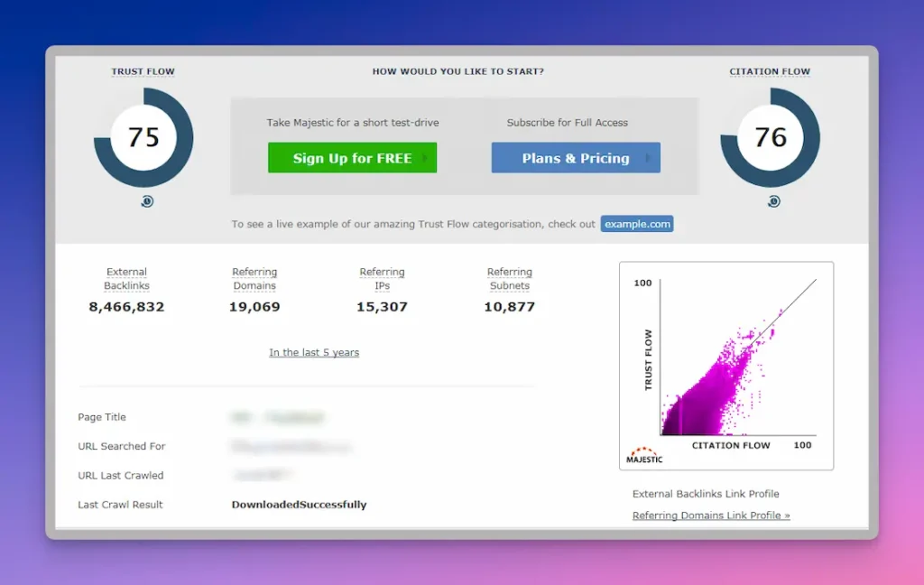The width and height of the screenshot is (924, 585).
Task: Click the Majestic logo in the chart
Action: tap(644, 455)
